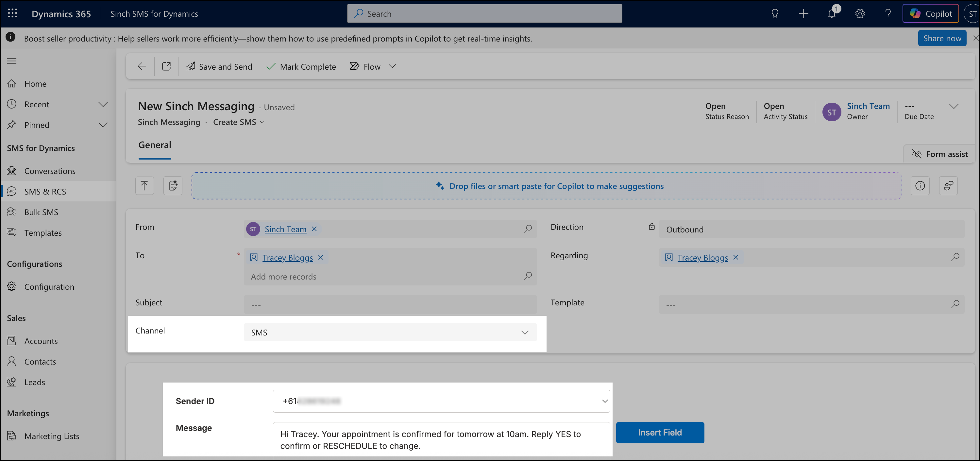Click the search icon in Regarding field
This screenshot has width=980, height=461.
955,257
